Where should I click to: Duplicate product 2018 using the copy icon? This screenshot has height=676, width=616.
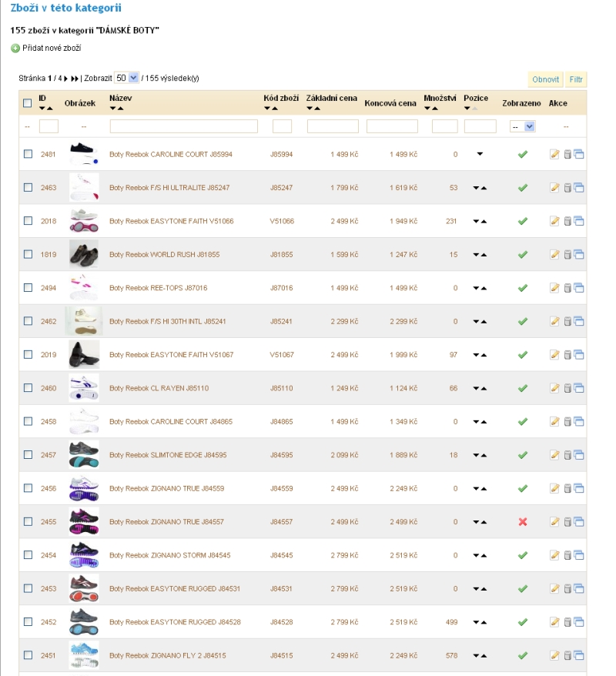pos(579,221)
